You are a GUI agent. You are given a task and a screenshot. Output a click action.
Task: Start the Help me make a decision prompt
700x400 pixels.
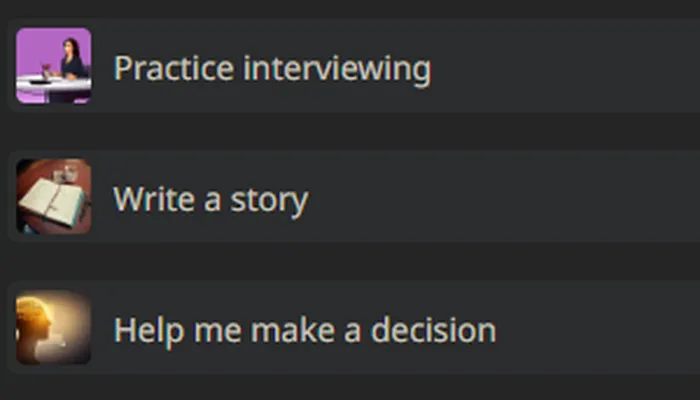304,330
